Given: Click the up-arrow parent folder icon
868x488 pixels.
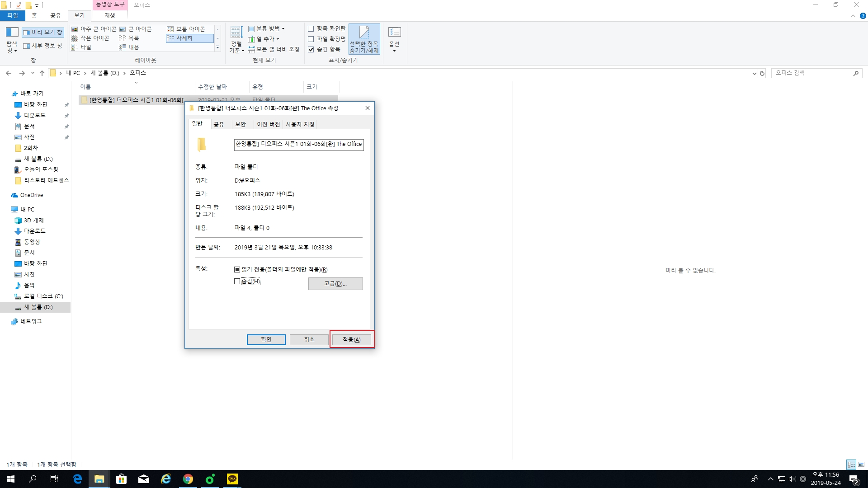Looking at the screenshot, I should (x=42, y=73).
